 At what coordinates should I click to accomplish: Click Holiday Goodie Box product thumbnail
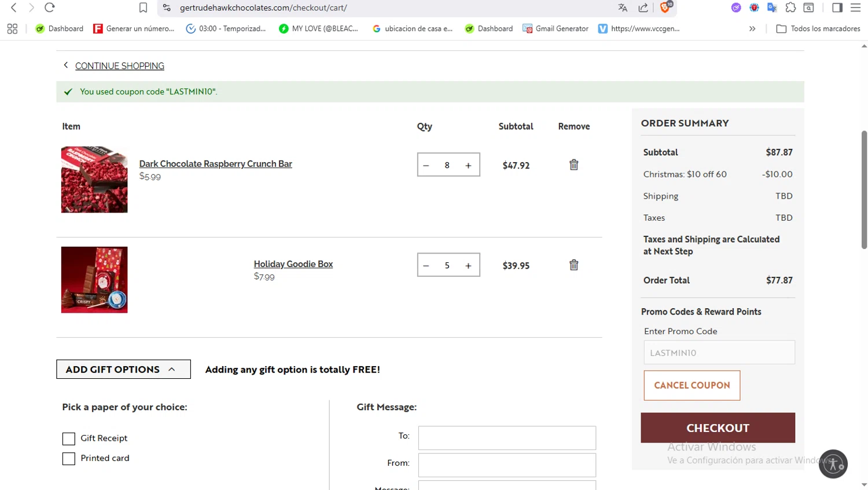94,280
